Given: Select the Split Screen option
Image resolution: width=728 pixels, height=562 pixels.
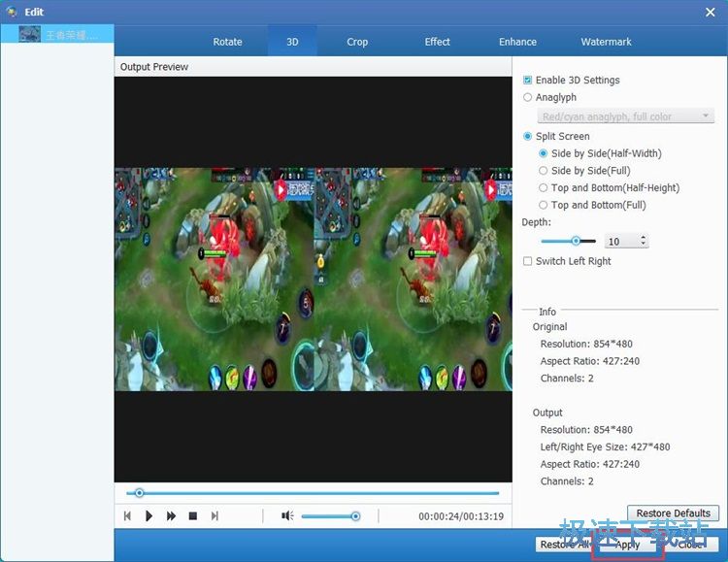Looking at the screenshot, I should (527, 136).
